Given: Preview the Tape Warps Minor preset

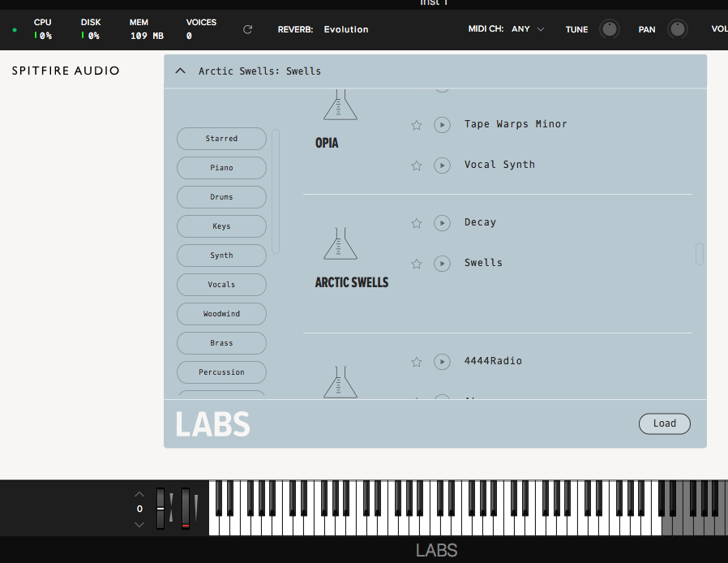Looking at the screenshot, I should point(442,124).
